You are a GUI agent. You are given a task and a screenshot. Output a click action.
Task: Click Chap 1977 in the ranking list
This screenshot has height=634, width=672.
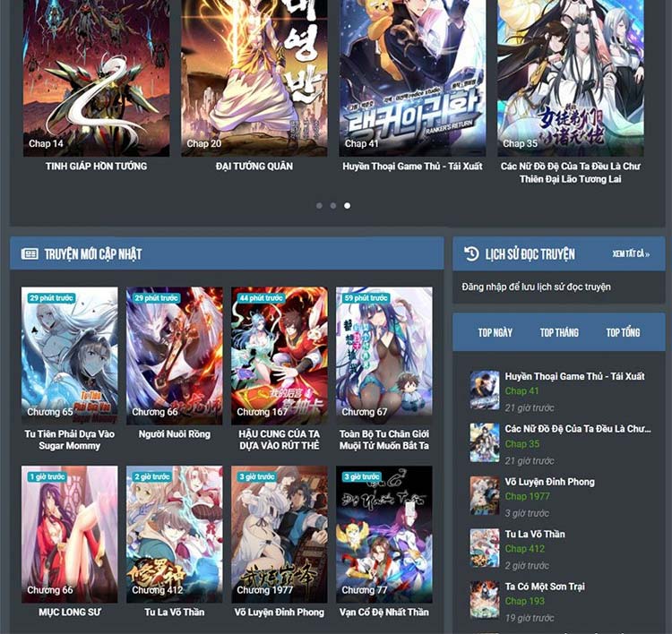point(527,496)
